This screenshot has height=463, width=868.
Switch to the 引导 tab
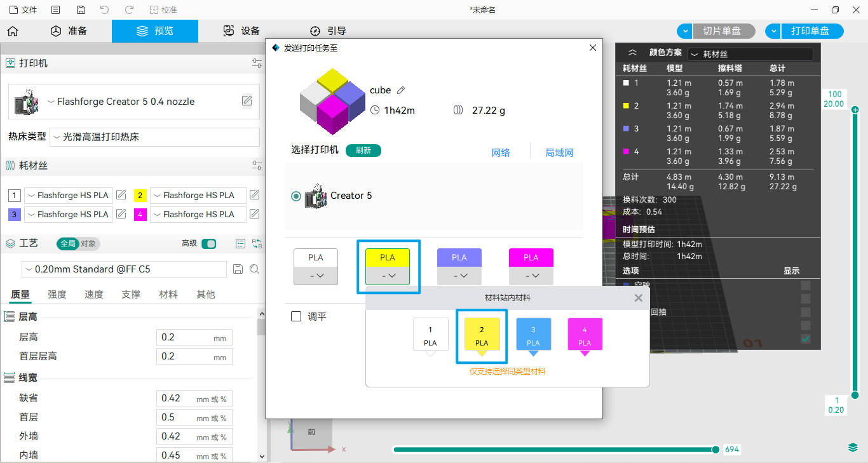[x=328, y=31]
